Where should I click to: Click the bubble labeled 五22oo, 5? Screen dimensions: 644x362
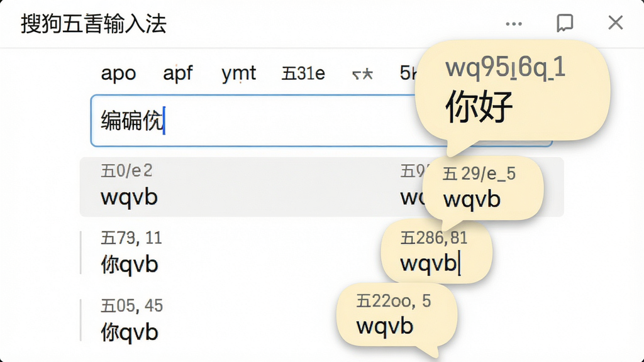coord(396,315)
